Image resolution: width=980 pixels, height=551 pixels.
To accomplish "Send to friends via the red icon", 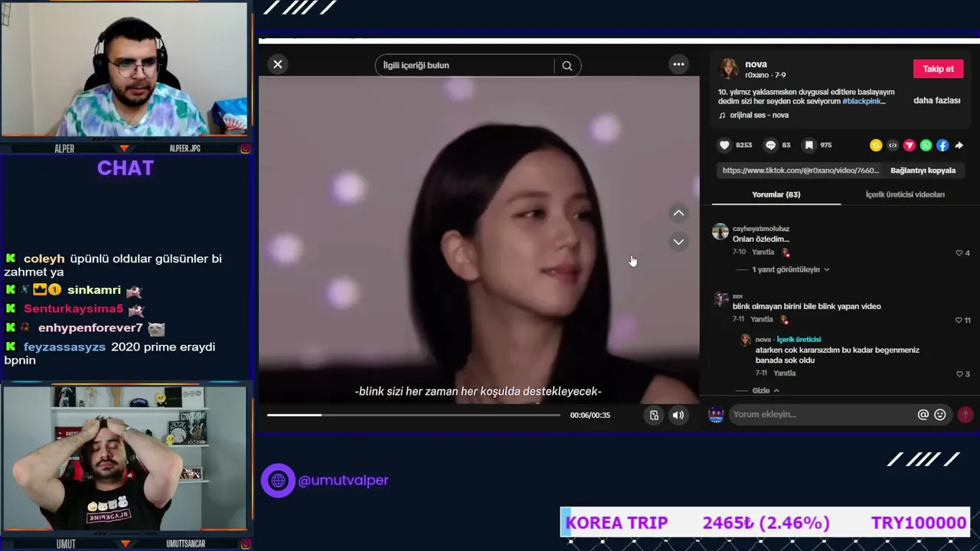I will 910,145.
